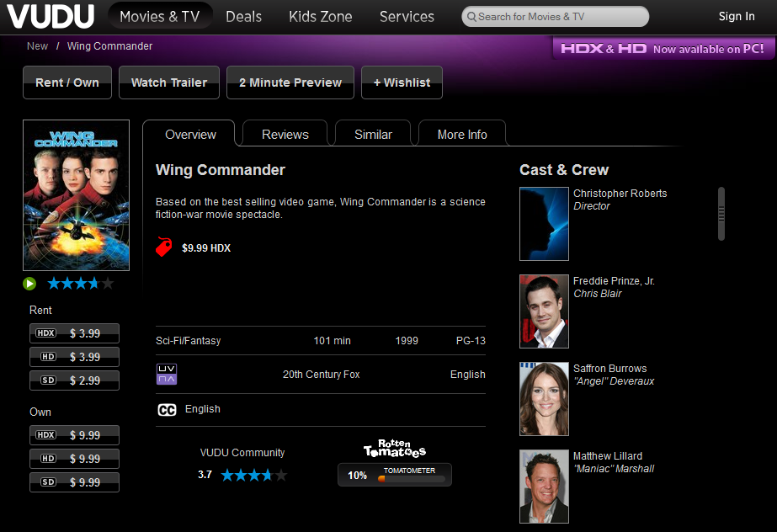
Task: Open the Kids Zone menu
Action: pyautogui.click(x=320, y=17)
